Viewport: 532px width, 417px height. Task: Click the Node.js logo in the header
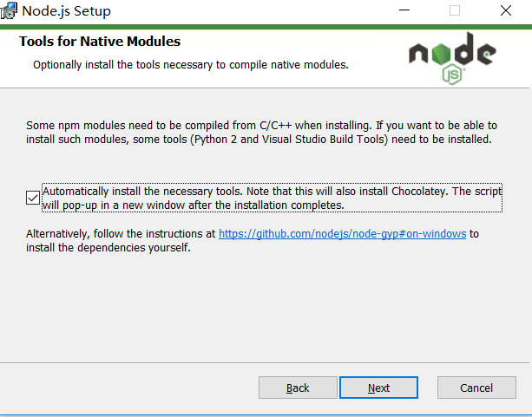point(452,58)
